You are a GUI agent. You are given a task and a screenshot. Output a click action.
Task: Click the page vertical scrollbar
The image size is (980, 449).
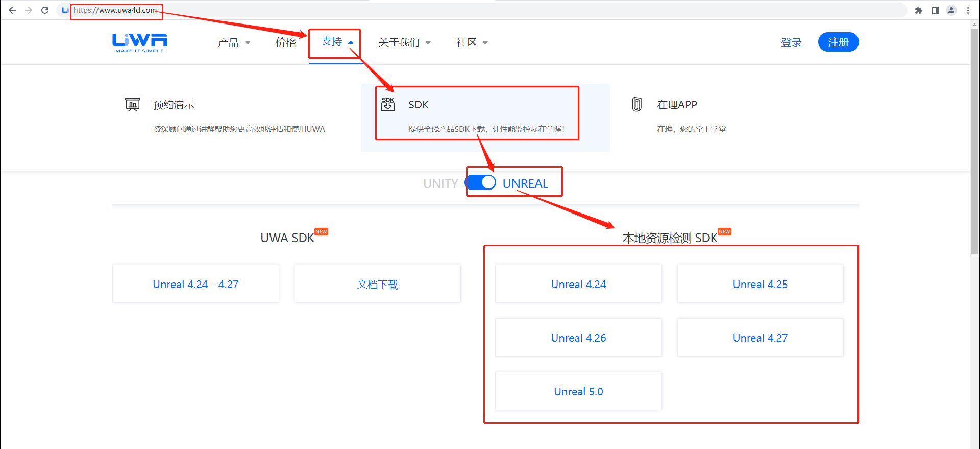[975, 141]
